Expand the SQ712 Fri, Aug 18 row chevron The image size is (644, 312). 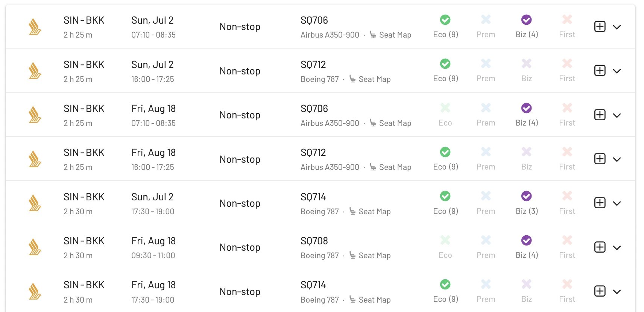(x=617, y=159)
